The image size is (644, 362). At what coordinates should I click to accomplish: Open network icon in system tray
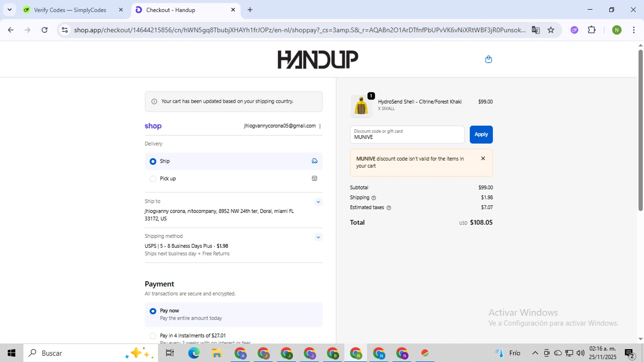pyautogui.click(x=569, y=353)
